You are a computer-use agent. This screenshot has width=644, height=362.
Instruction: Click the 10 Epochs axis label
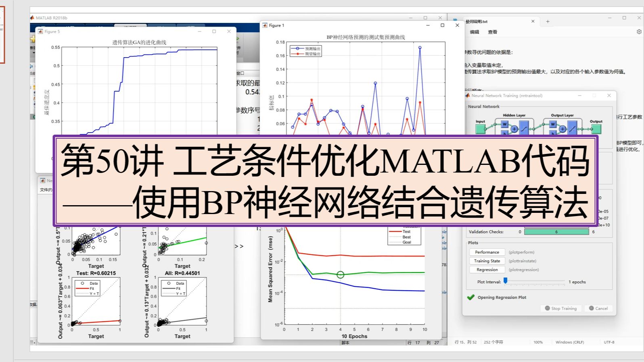(x=354, y=336)
